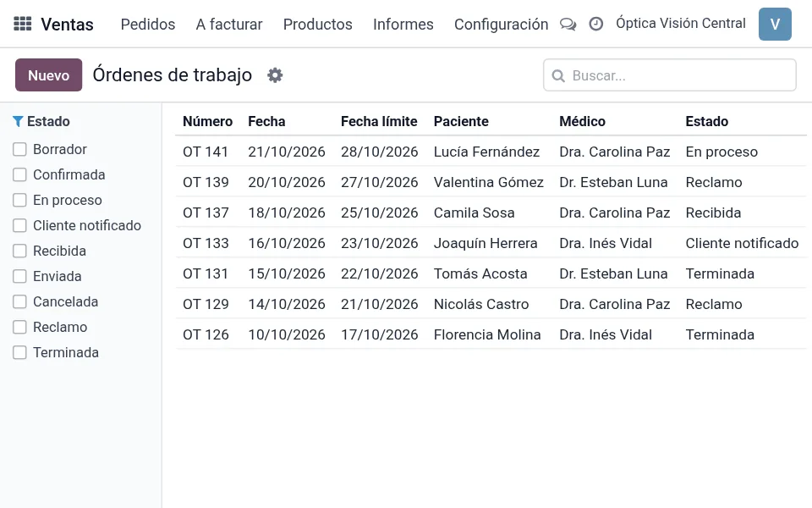Open work order OT 141
The width and height of the screenshot is (812, 508).
click(x=206, y=152)
